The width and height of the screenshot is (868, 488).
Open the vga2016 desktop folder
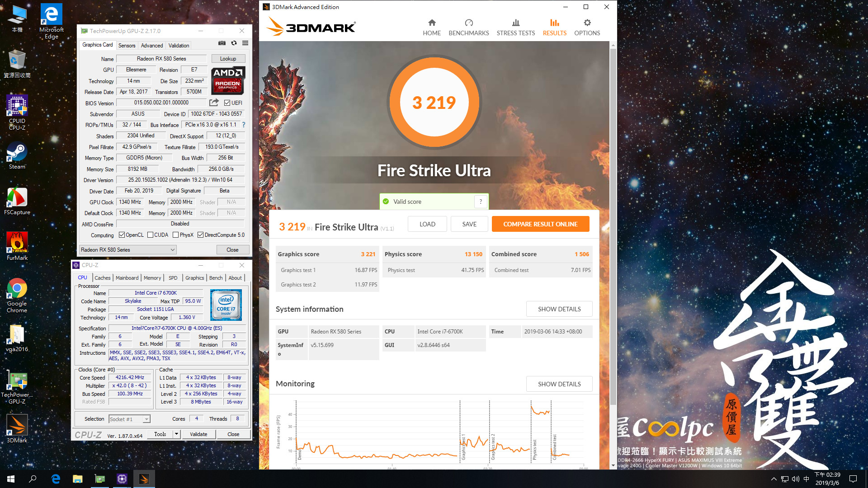(x=17, y=338)
